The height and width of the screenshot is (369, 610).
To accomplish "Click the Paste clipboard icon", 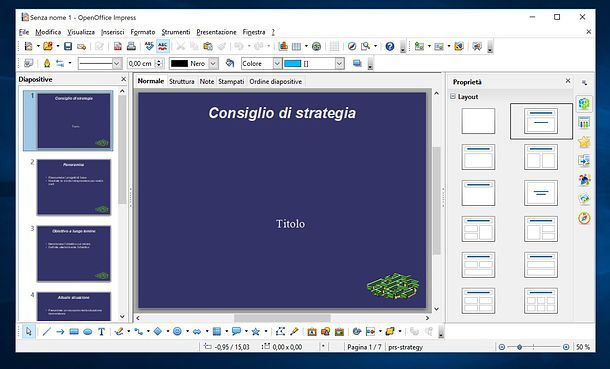I will click(208, 46).
